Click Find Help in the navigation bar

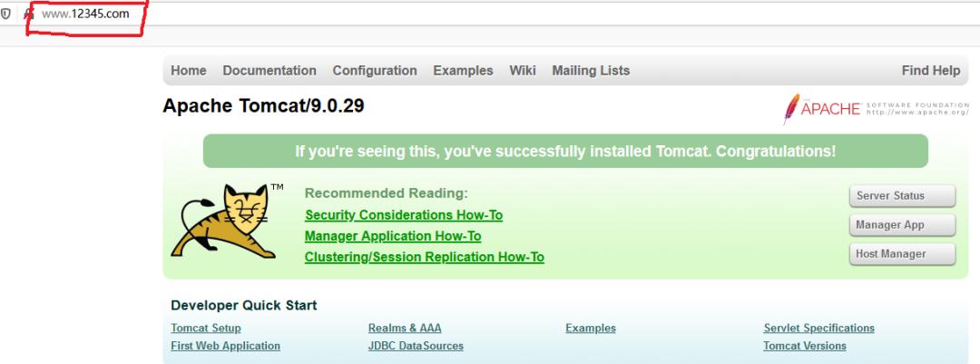[931, 71]
